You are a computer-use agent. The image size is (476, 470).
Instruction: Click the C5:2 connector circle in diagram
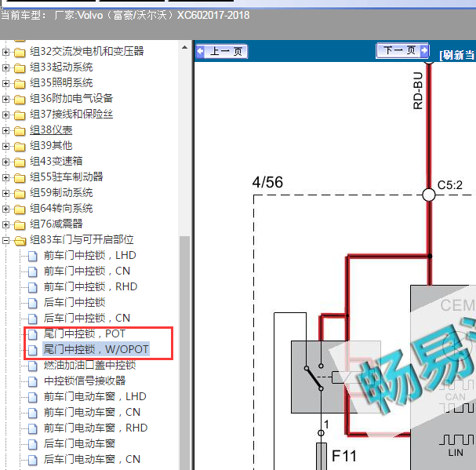tap(429, 195)
